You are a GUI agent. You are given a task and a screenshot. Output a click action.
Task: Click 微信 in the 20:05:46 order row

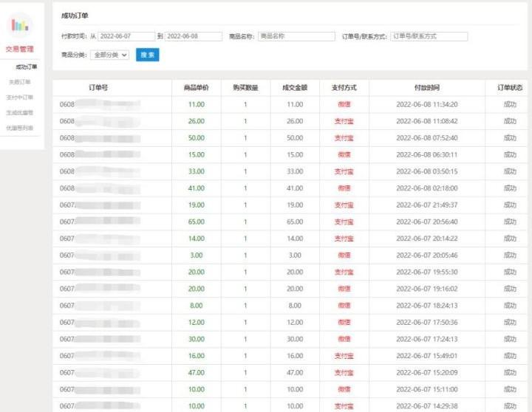[344, 255]
